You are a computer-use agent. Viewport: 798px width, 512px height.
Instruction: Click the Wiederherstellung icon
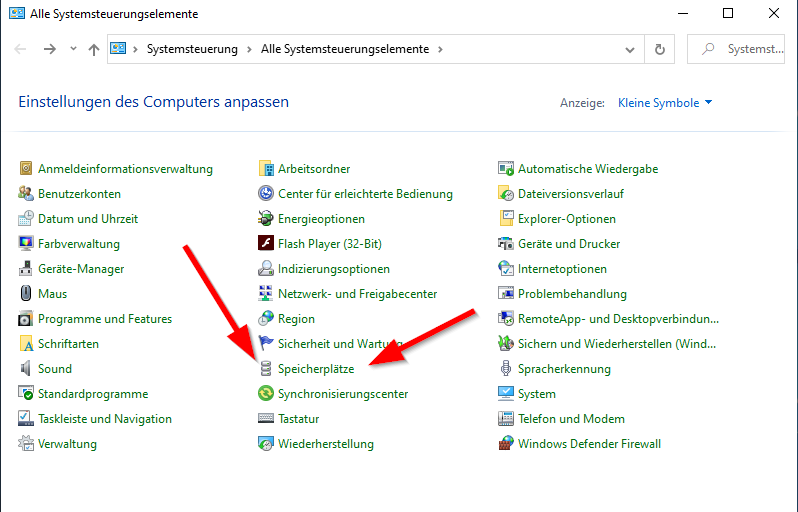coord(266,443)
